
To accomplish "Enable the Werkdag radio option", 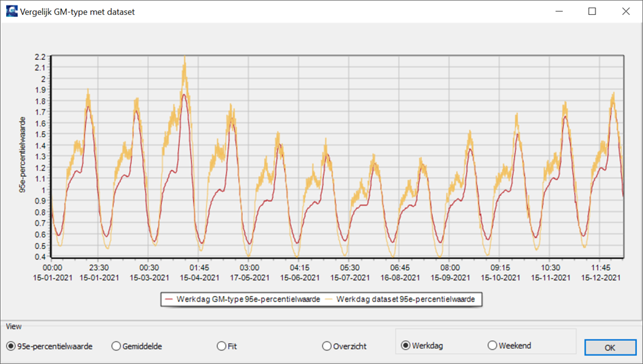I will click(406, 346).
